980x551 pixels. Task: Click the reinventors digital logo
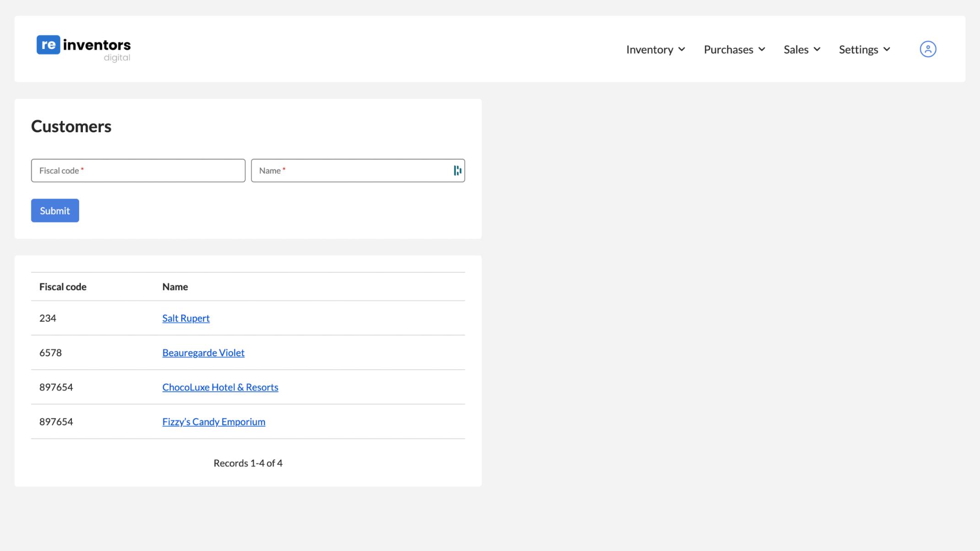[x=84, y=48]
